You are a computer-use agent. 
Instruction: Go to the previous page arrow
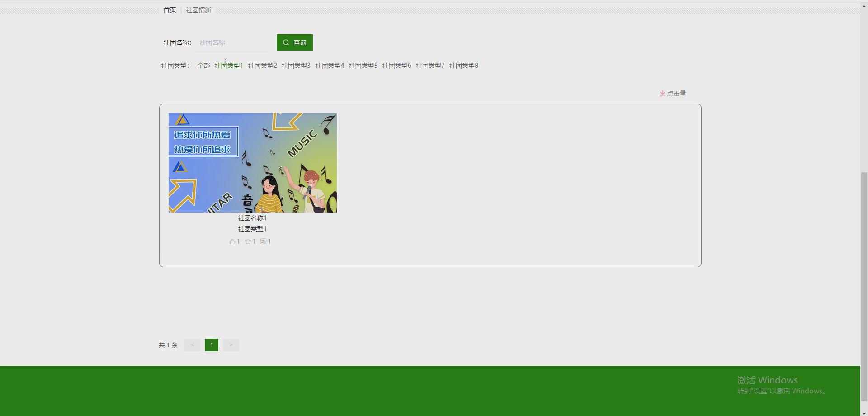pos(192,345)
